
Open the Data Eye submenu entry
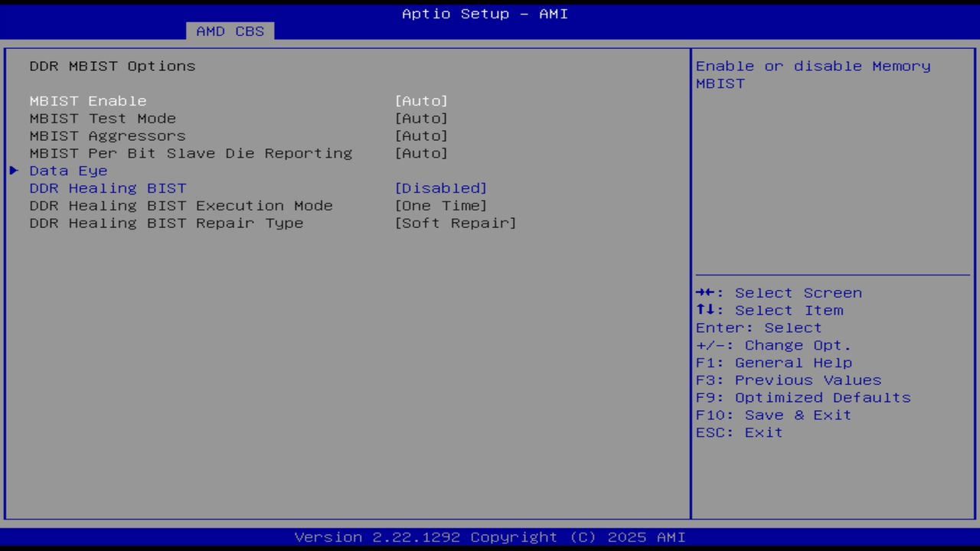[x=69, y=171]
